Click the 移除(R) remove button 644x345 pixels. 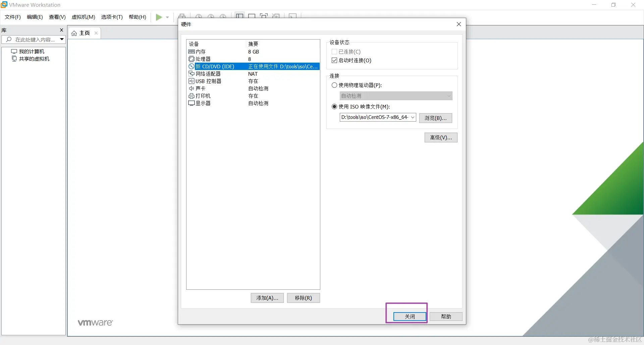click(x=303, y=298)
